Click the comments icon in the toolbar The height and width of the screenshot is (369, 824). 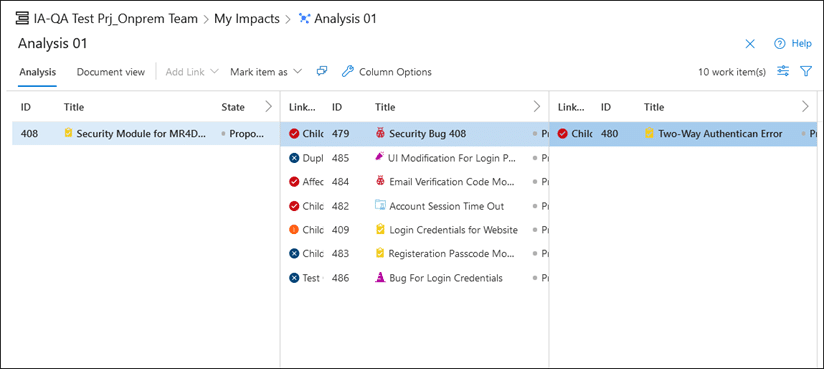point(322,71)
